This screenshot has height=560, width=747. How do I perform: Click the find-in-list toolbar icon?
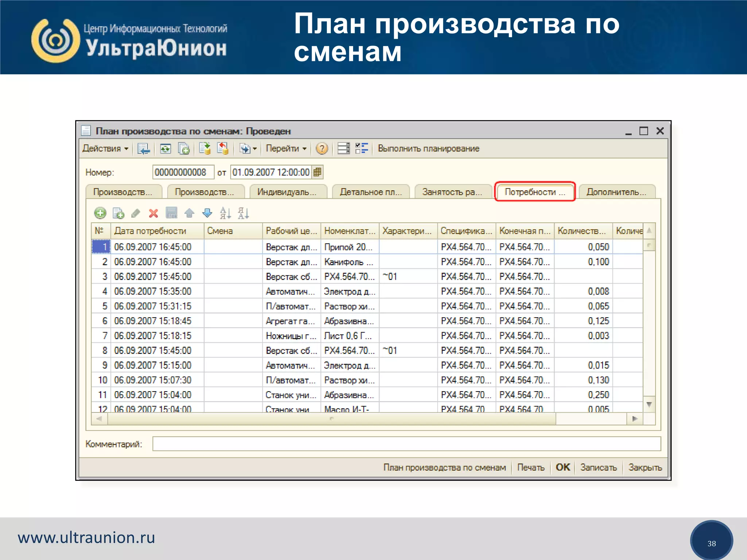[144, 148]
